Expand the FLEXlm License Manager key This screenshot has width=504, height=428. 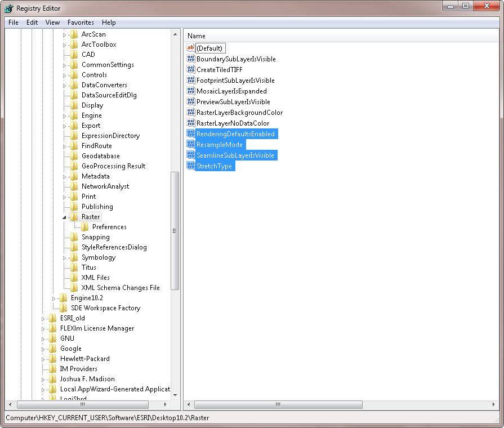[43, 329]
